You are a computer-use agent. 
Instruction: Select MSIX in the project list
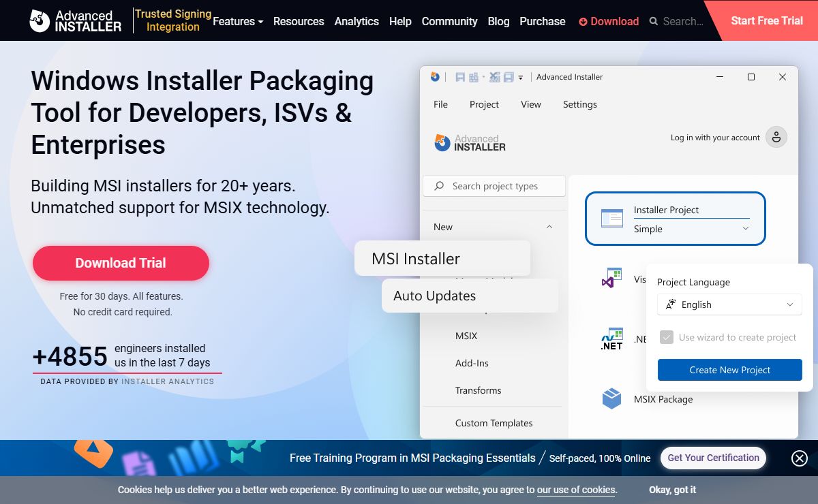coord(466,336)
